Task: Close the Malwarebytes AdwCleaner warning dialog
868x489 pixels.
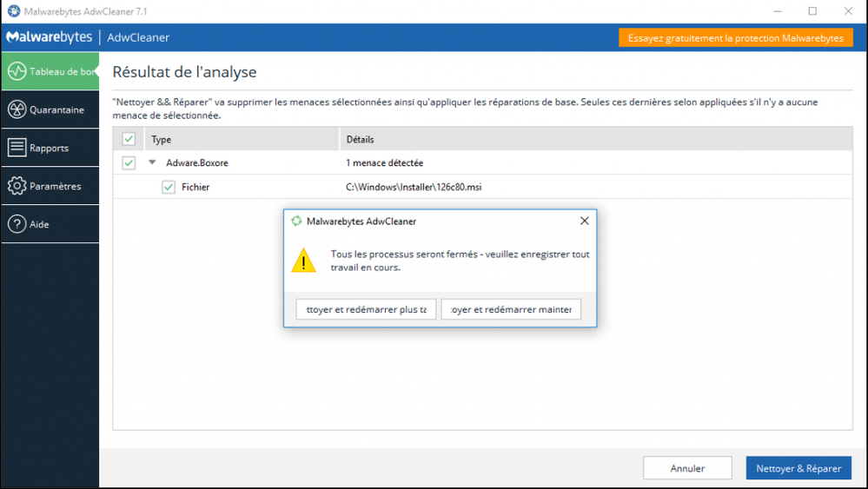Action: click(x=584, y=221)
